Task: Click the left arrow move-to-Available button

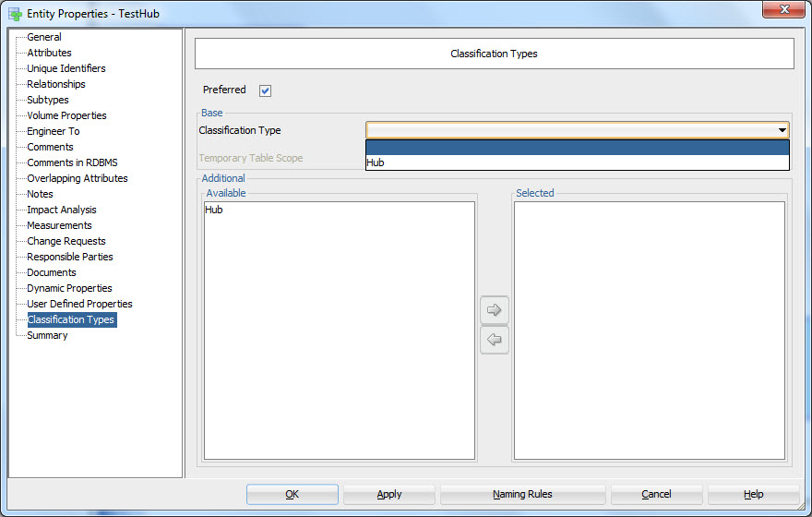Action: click(495, 340)
